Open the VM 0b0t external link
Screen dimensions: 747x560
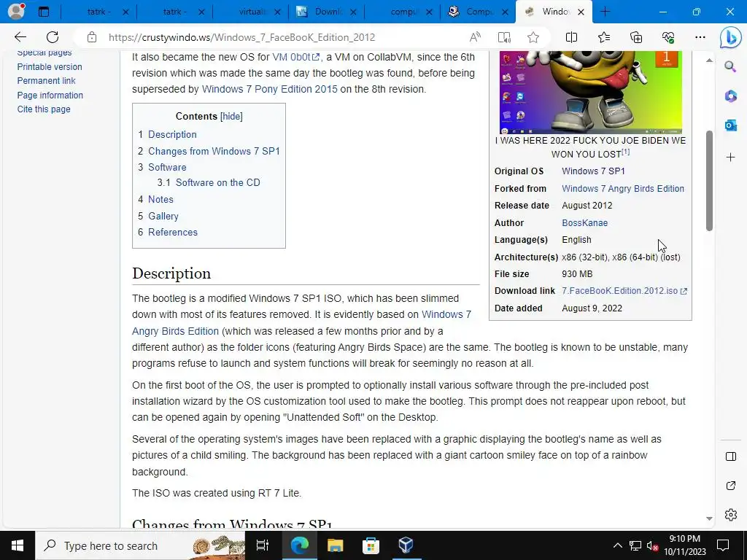(x=295, y=57)
